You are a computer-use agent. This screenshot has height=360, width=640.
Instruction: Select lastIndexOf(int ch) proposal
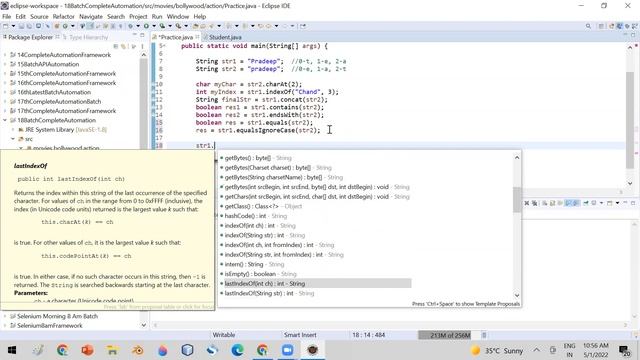point(316,283)
